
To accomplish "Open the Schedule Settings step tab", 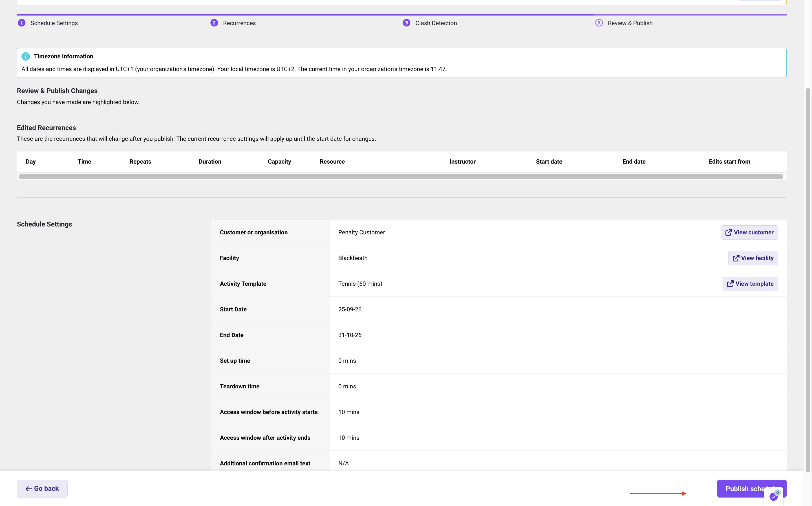I will click(54, 23).
